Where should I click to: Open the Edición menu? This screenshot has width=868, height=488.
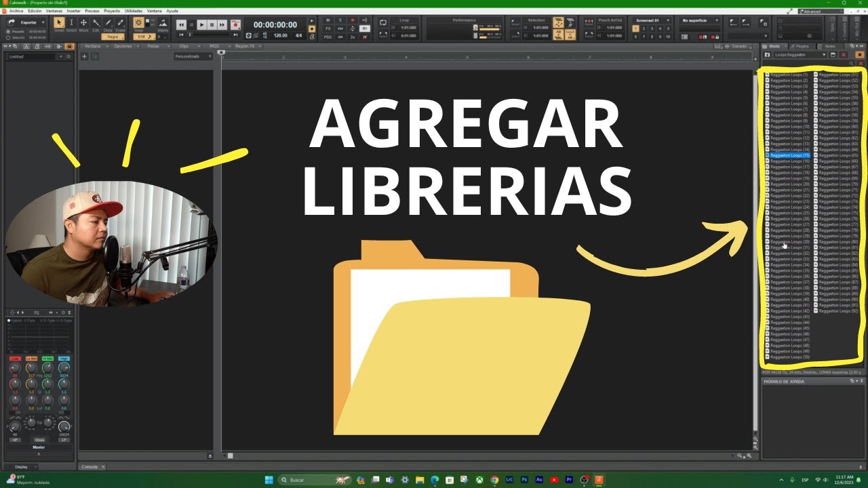(35, 12)
